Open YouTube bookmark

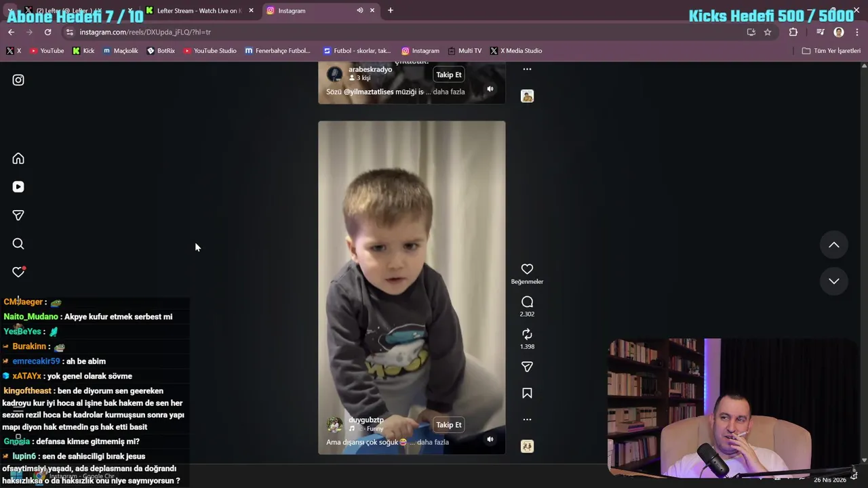click(46, 51)
